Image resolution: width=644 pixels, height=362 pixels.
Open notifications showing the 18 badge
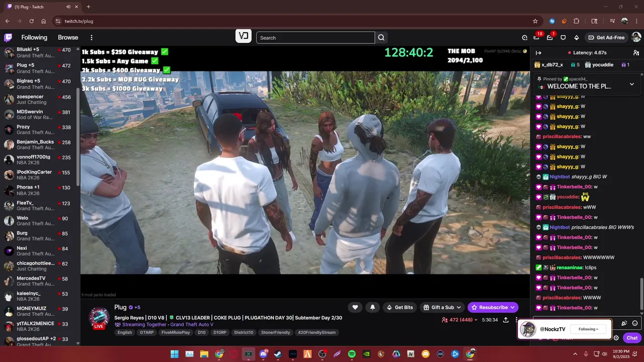pos(537,37)
